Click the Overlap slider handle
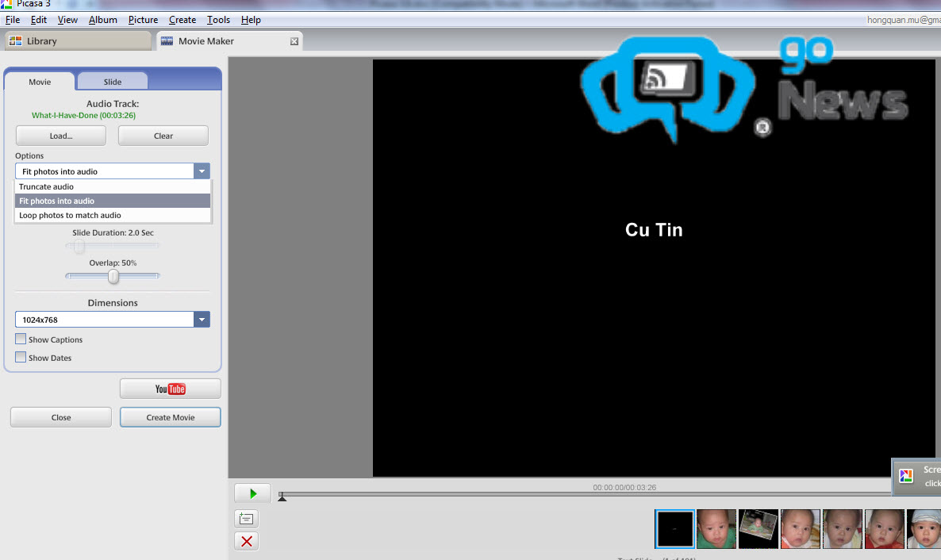The height and width of the screenshot is (560, 941). coord(113,276)
